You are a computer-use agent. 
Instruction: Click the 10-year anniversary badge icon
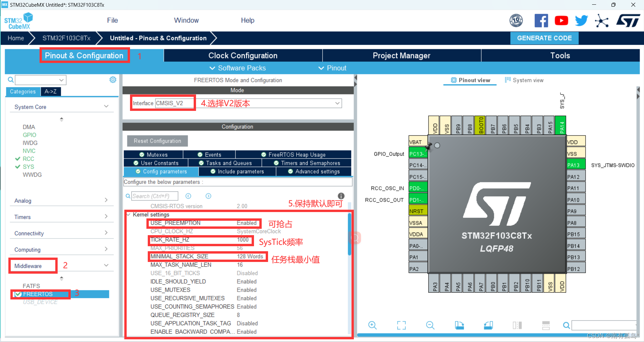point(516,21)
